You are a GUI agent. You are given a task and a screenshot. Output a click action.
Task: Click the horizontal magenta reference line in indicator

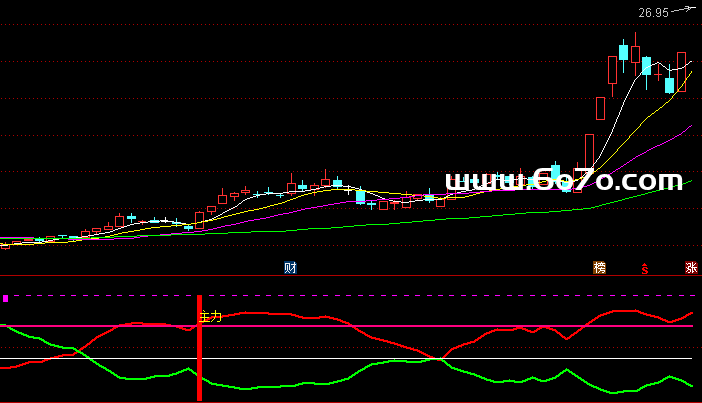(400, 326)
